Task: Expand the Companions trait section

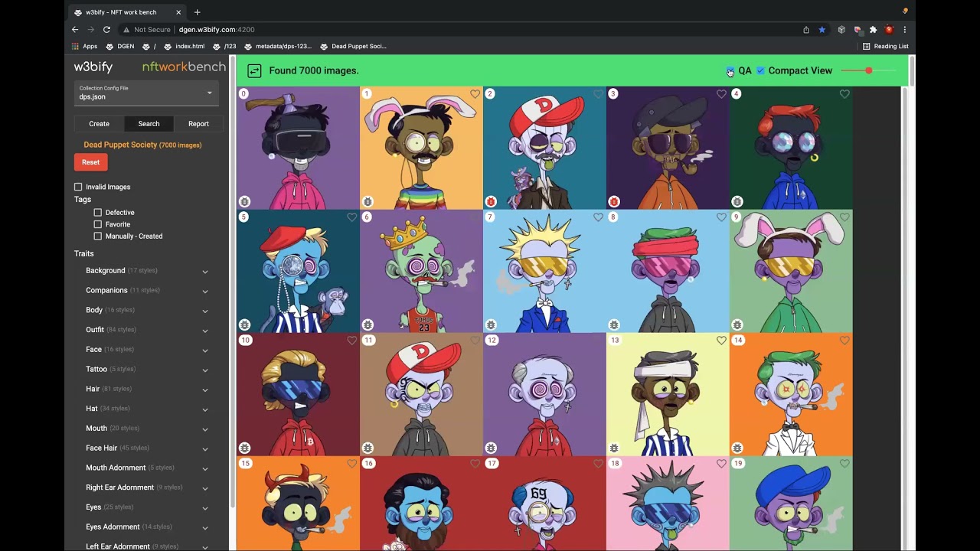Action: 146,291
